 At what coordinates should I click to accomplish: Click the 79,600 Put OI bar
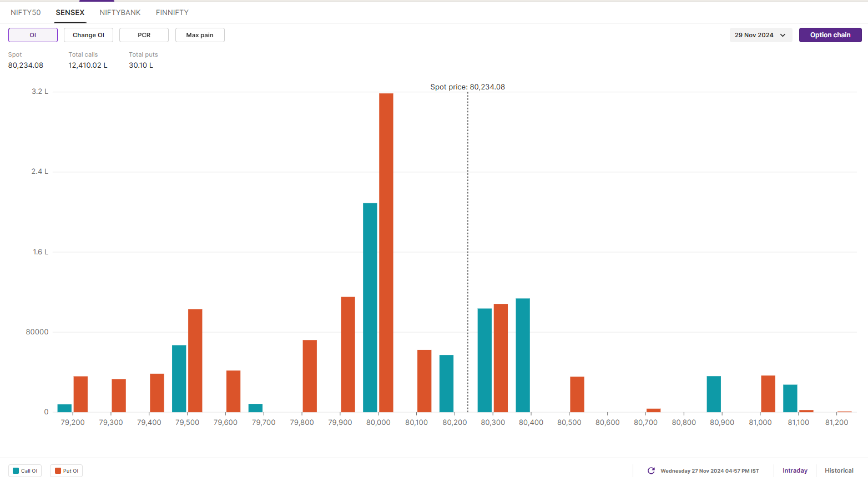(234, 392)
